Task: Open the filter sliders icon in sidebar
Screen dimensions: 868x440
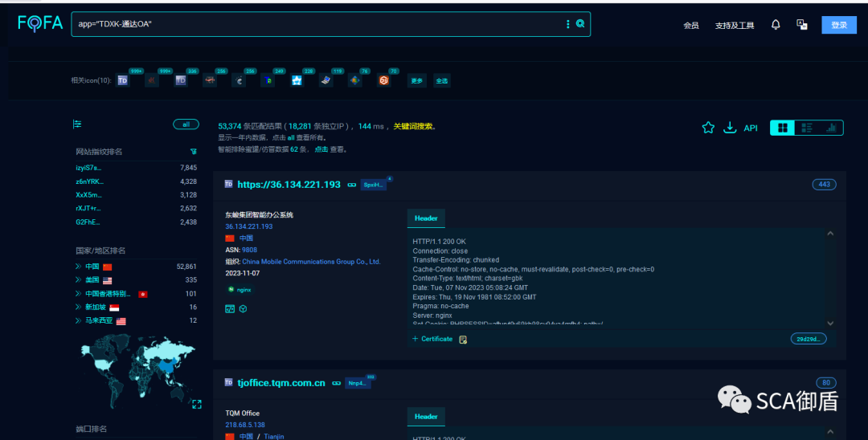Action: click(x=77, y=124)
